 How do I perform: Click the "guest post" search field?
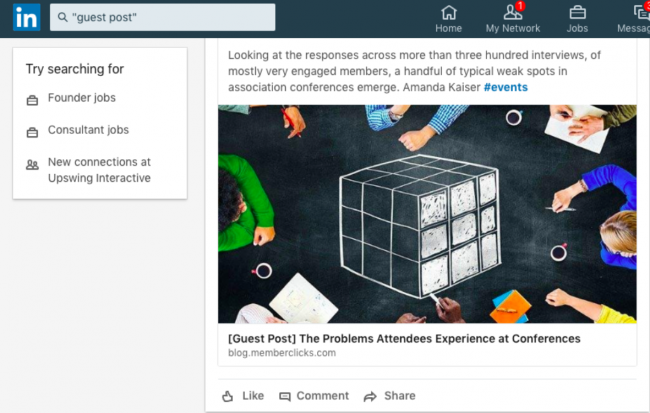click(x=162, y=17)
